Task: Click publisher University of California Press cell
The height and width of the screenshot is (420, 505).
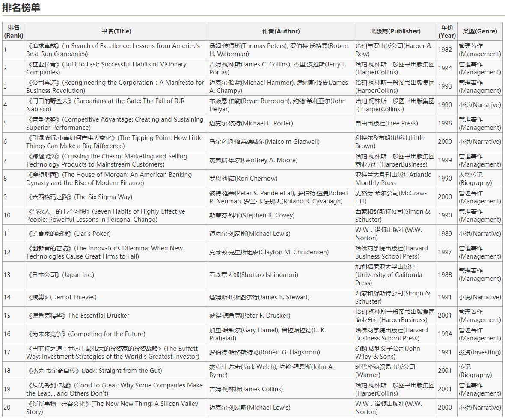Action: tap(395, 275)
